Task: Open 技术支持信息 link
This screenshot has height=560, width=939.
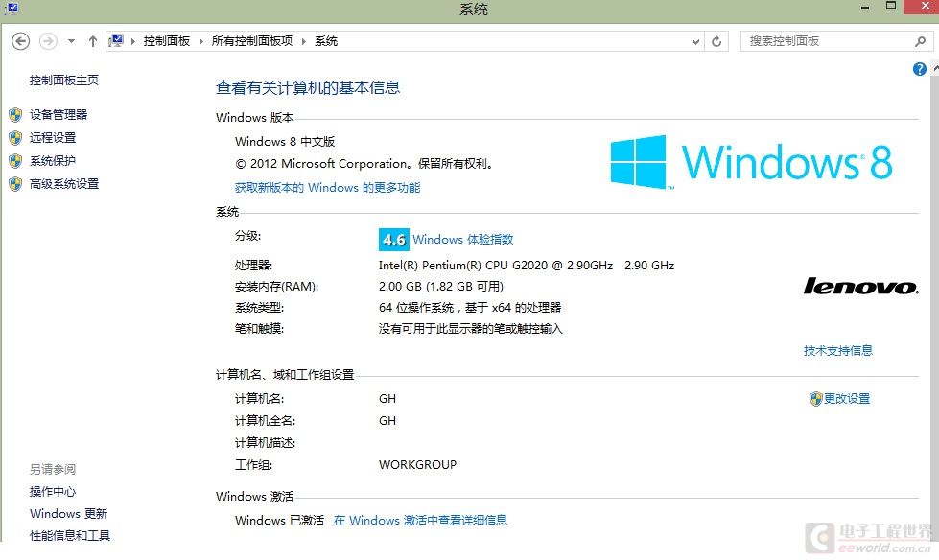Action: 837,350
